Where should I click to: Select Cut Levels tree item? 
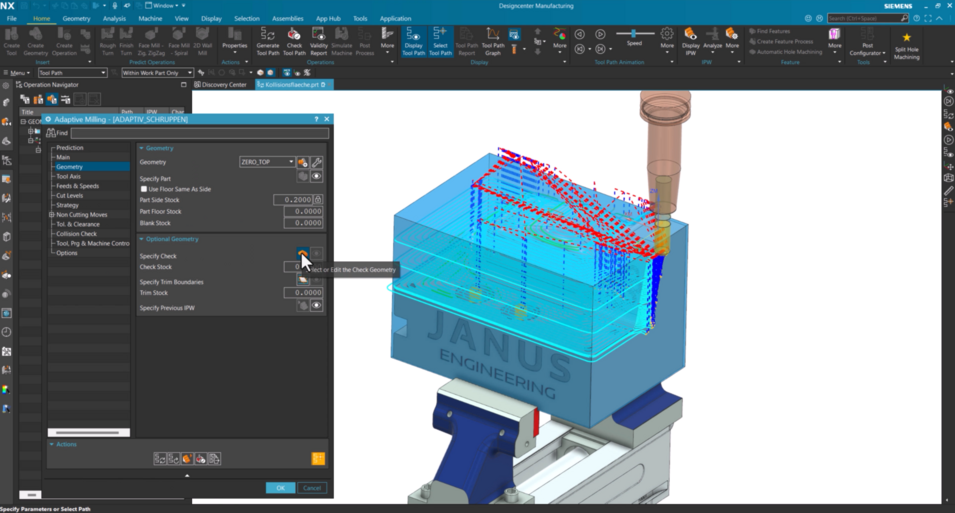pyautogui.click(x=69, y=196)
